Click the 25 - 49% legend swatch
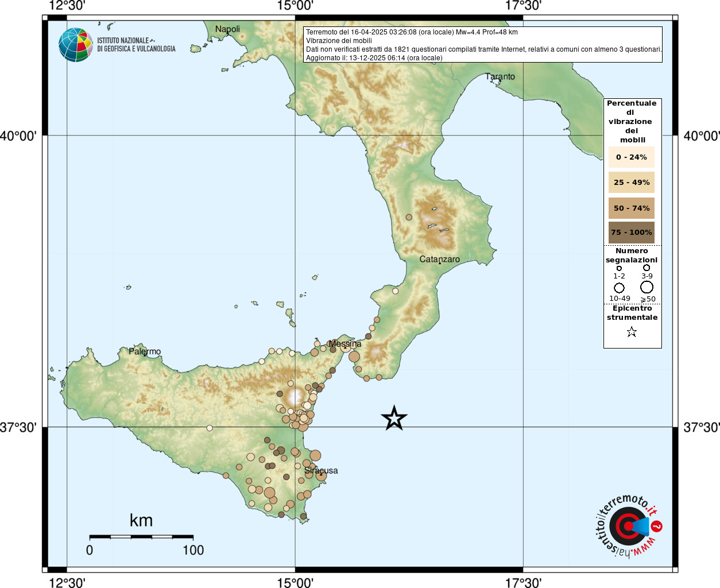The width and height of the screenshot is (720, 588). tap(632, 183)
